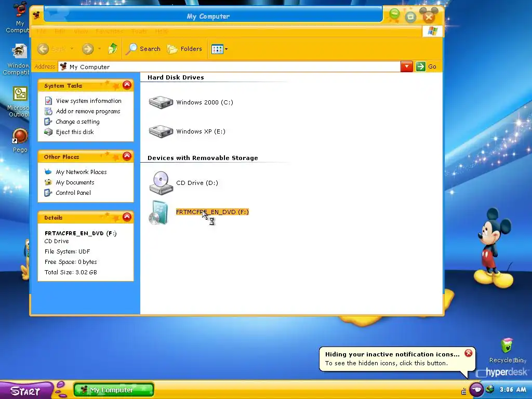Click Devices with Removable Storage header
532x399 pixels.
tap(203, 158)
